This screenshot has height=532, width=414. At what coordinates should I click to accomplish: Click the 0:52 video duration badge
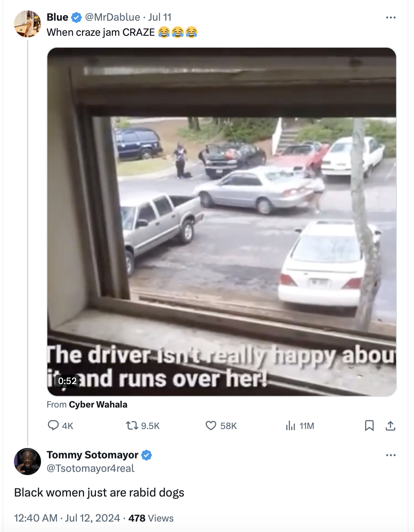(68, 381)
